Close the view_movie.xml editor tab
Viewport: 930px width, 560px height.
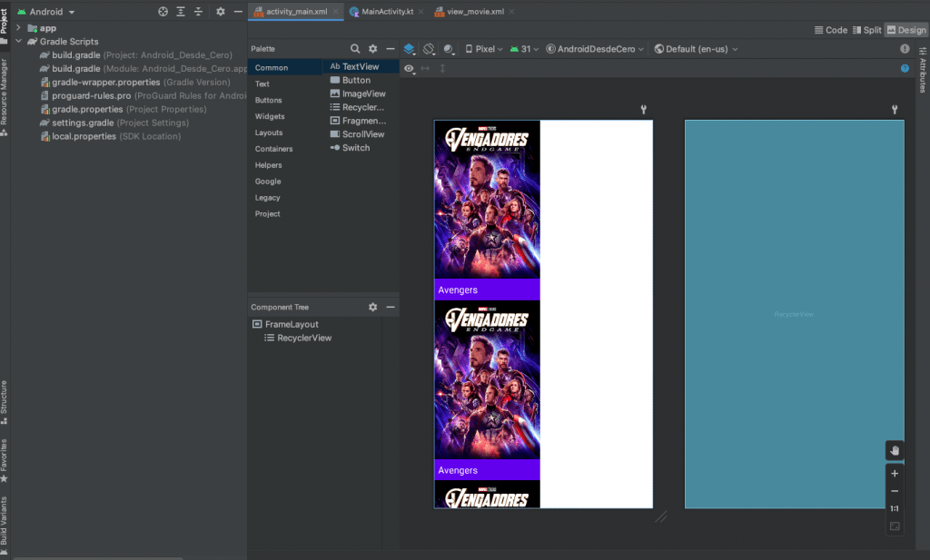click(512, 11)
